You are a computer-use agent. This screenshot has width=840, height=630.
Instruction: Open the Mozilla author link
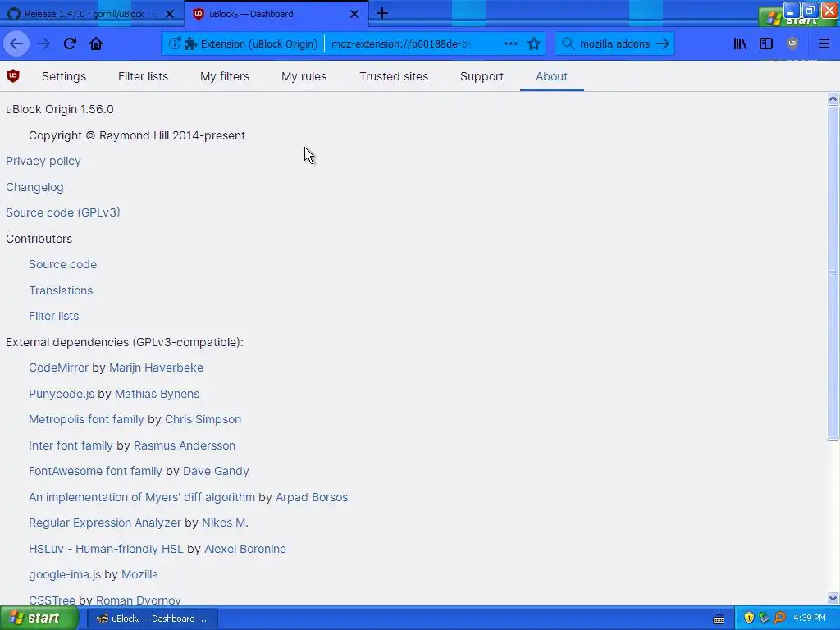coord(139,574)
